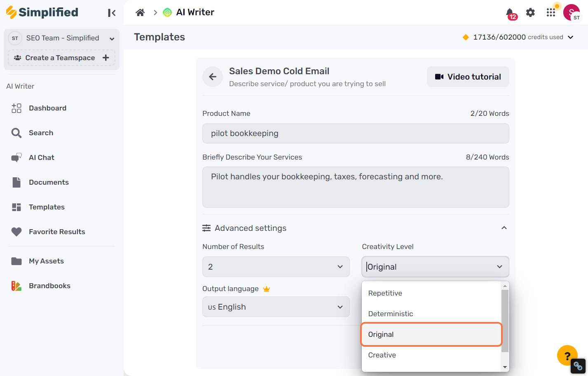This screenshot has width=588, height=376.
Task: Click the AI Writer breadcrumb link
Action: coord(195,12)
